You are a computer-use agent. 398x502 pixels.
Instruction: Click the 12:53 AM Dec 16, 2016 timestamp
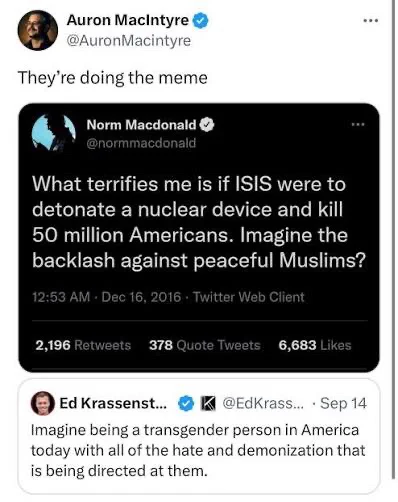pyautogui.click(x=107, y=297)
